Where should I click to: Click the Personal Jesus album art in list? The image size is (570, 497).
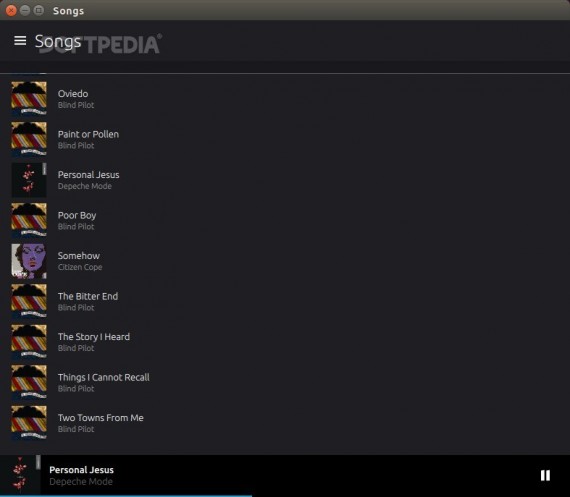coord(29,180)
